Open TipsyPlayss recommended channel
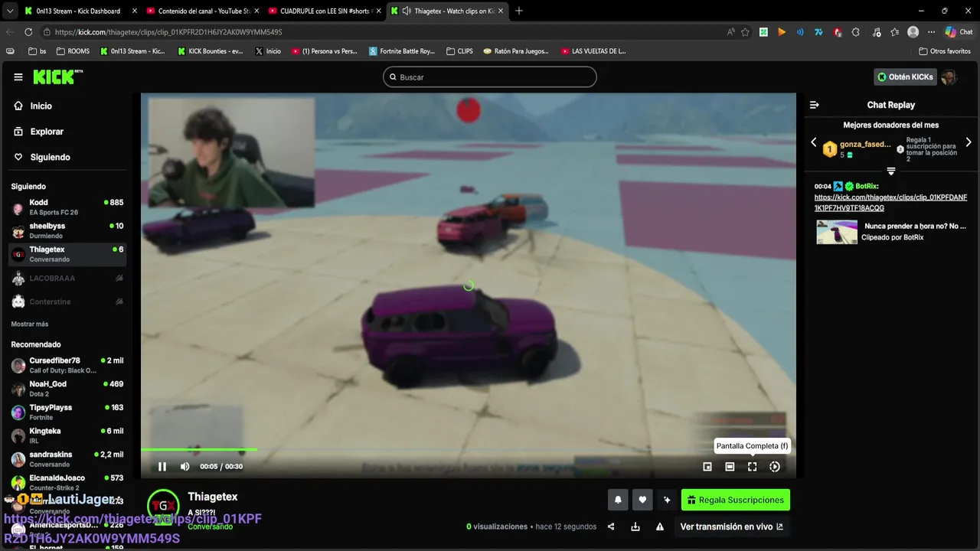Screen dimensions: 980x551 tap(67, 412)
